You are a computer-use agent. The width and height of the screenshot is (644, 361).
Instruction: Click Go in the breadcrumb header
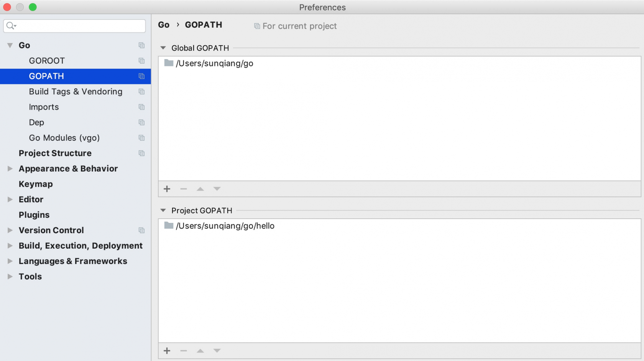164,25
